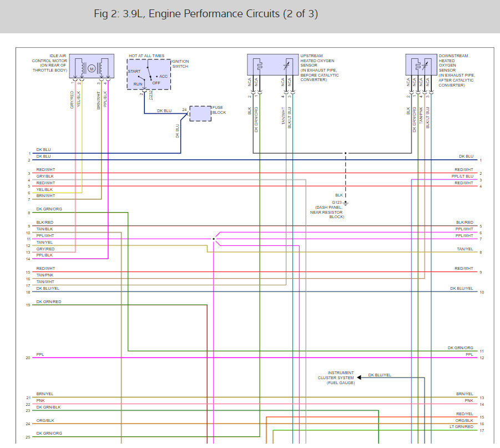Click the Fig 2 Engine Performance Circuits title

click(206, 14)
